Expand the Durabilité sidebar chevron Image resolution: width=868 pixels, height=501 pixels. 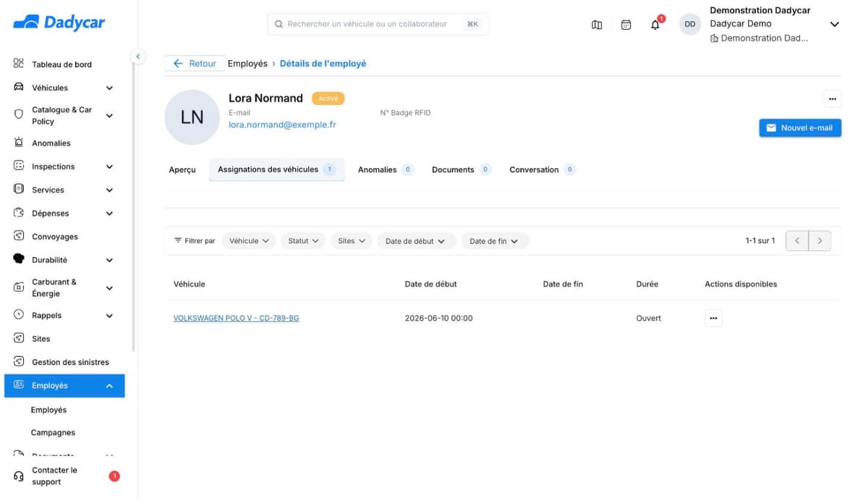(x=109, y=260)
